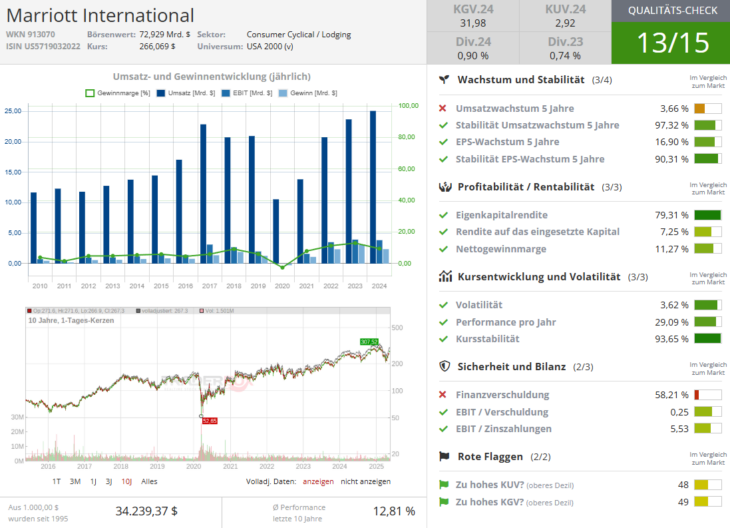Click the KUV.24 value box

click(565, 16)
